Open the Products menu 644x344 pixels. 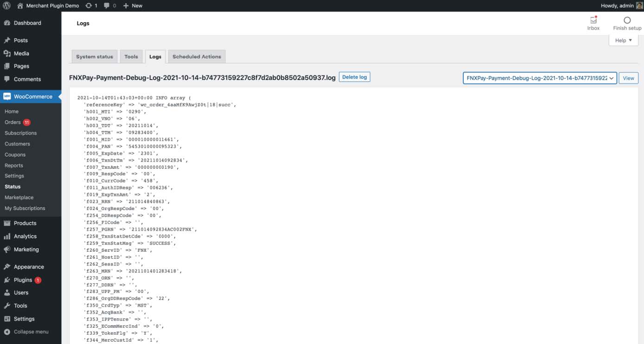coord(25,223)
